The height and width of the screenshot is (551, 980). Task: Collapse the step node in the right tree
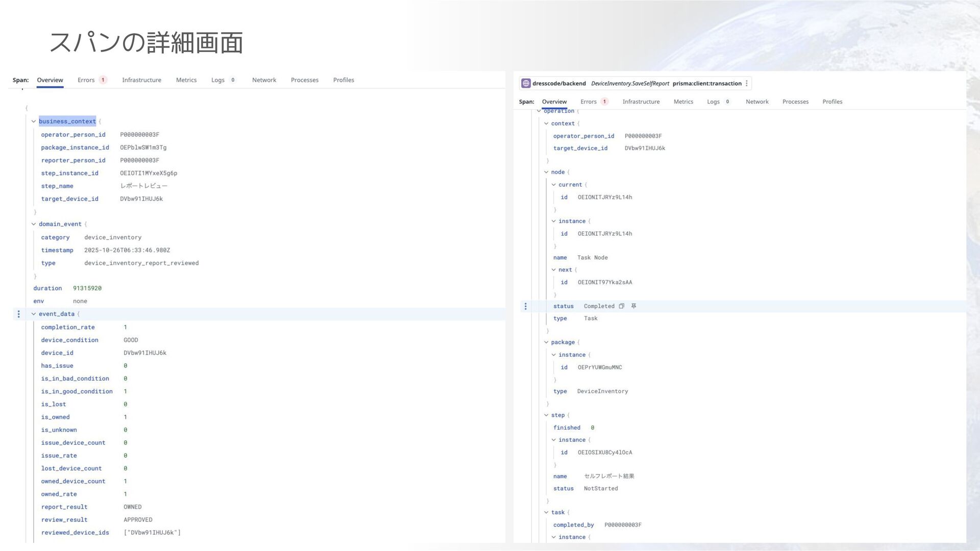click(x=546, y=415)
